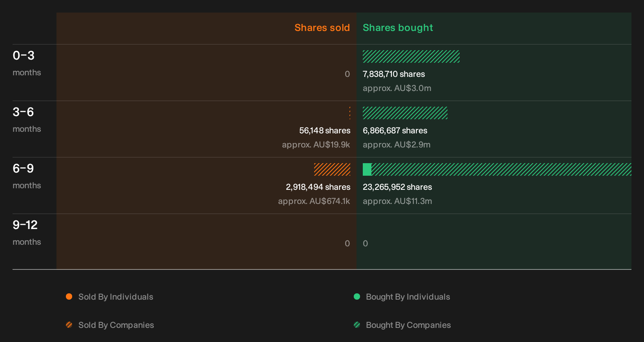This screenshot has width=644, height=342.
Task: Click the green Bought By Individuals legend dot
Action: pos(357,297)
